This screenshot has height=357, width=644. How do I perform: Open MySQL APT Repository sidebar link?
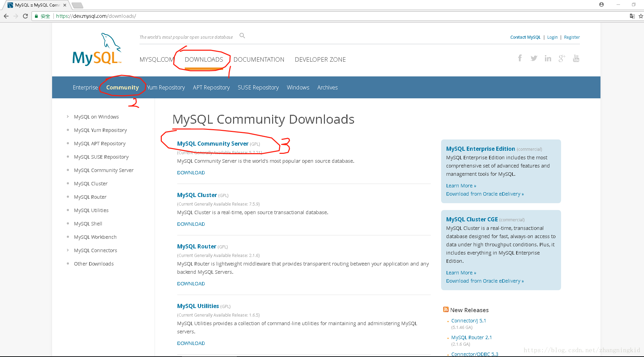tap(100, 144)
